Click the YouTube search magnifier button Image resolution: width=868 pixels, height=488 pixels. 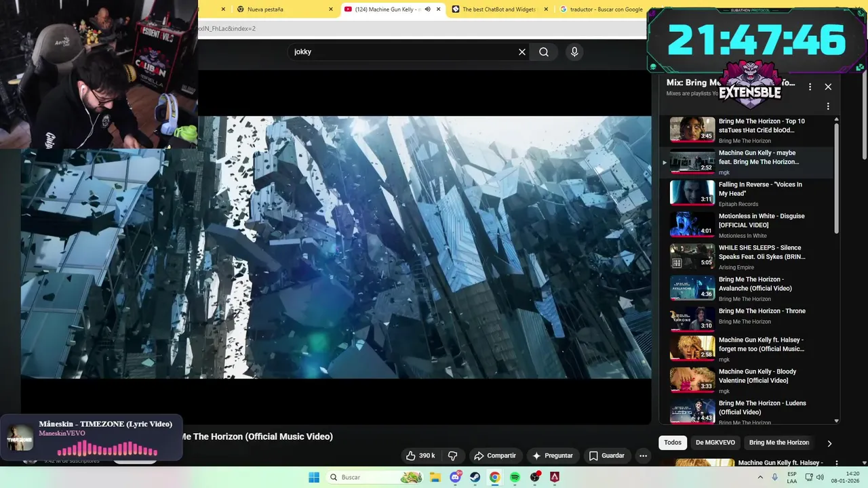(544, 52)
